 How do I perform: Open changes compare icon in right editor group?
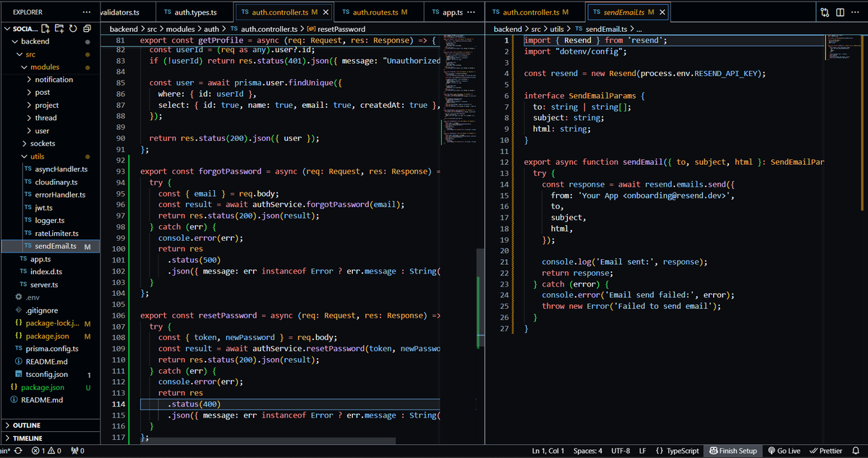(x=825, y=12)
